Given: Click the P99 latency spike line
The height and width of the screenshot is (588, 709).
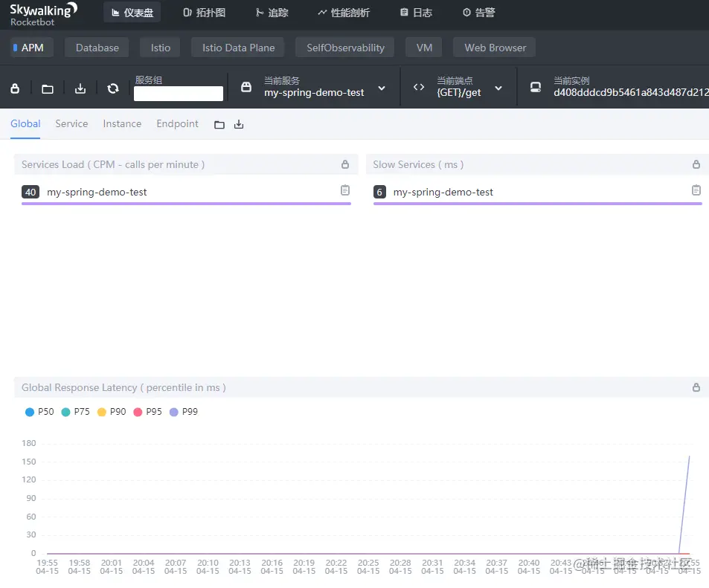Looking at the screenshot, I should 684,504.
